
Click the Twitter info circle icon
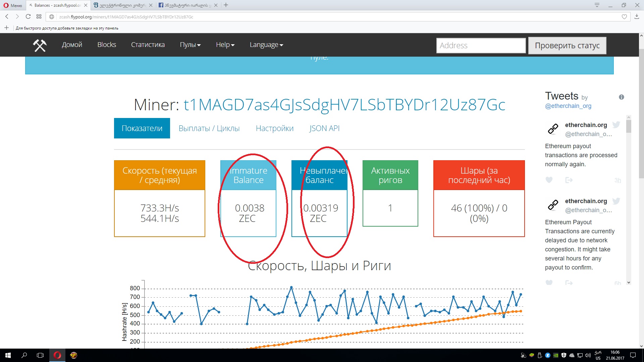click(621, 97)
